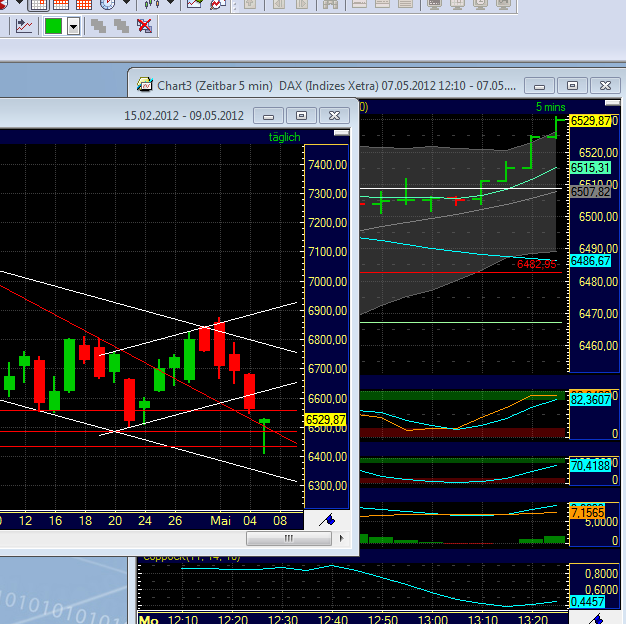626x624 pixels.
Task: Click the Mo weekday label on time axis
Action: (x=149, y=619)
